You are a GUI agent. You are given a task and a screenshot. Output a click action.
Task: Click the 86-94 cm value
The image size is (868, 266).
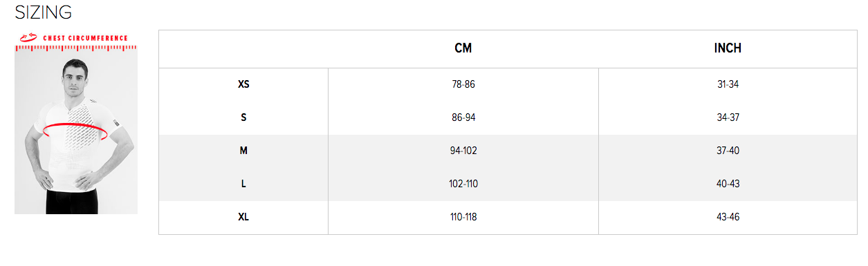point(463,117)
